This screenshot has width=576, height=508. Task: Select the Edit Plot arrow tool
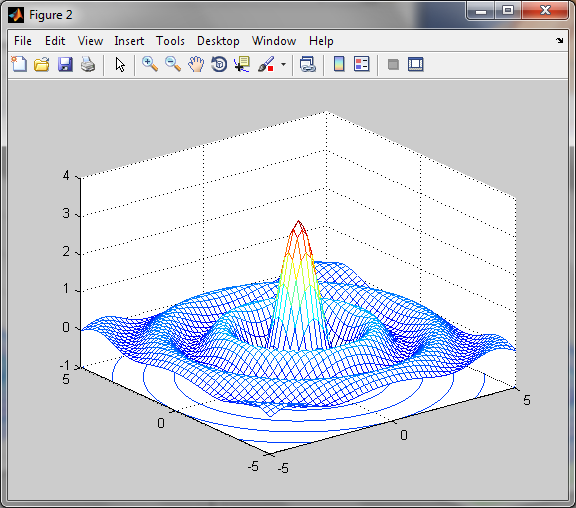tap(120, 64)
